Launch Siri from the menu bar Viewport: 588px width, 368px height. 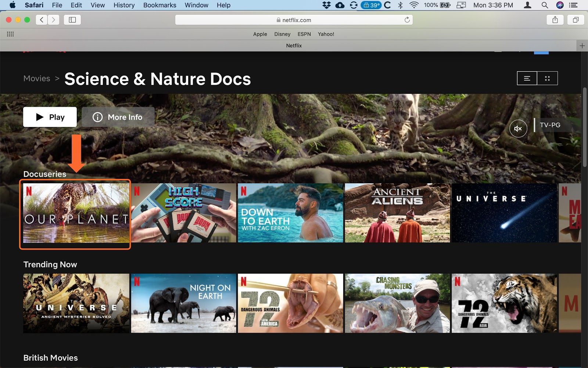click(x=560, y=5)
